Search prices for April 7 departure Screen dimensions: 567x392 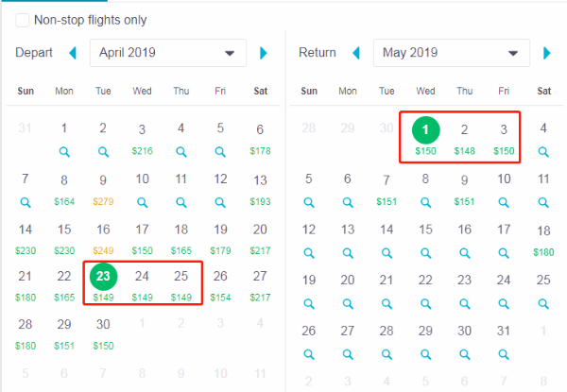coord(25,202)
